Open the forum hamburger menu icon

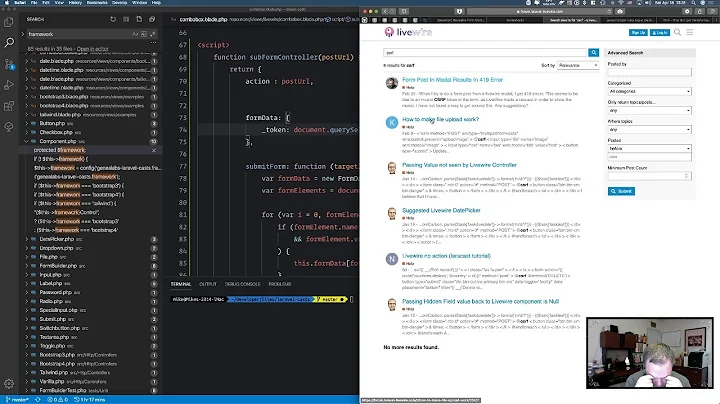(690, 32)
